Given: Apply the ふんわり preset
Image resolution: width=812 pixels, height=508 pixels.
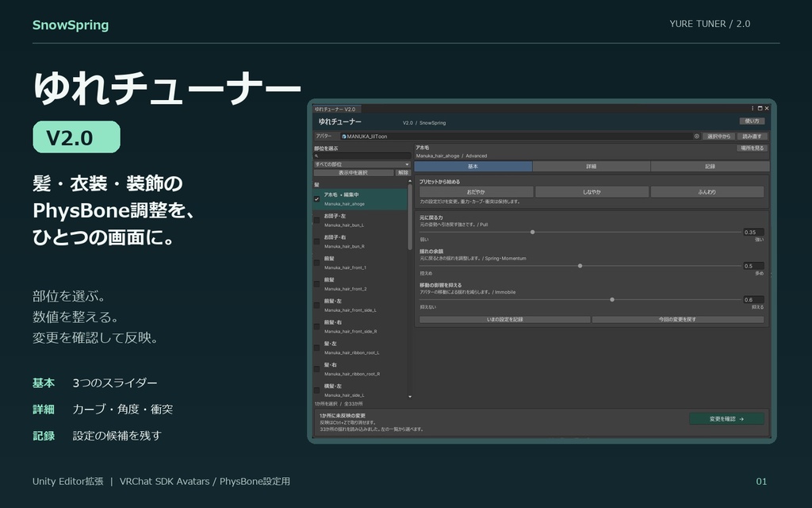Looking at the screenshot, I should (x=707, y=192).
